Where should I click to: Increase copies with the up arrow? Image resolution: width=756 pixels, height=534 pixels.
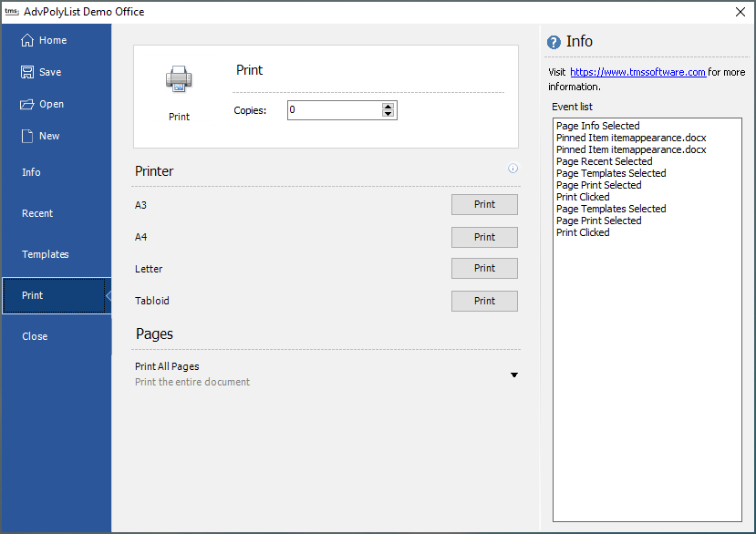(388, 107)
